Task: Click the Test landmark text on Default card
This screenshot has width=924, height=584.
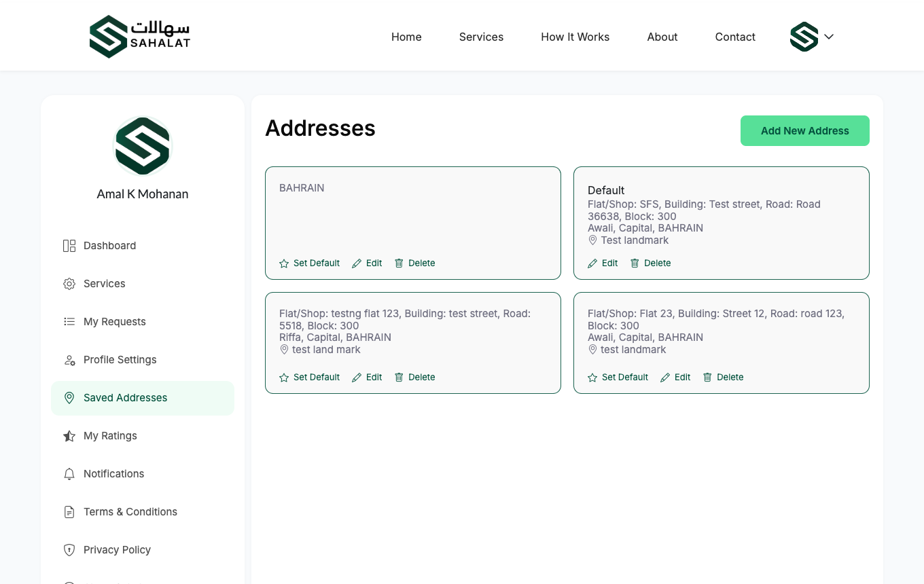Action: [x=635, y=240]
